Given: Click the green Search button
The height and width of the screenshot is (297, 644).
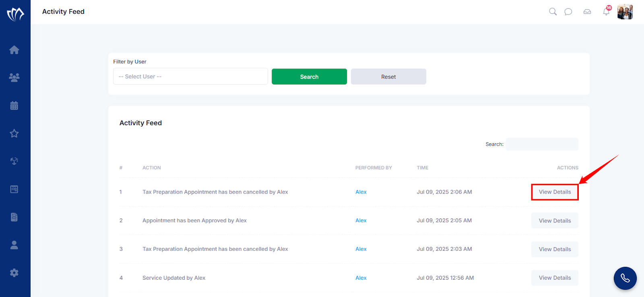Looking at the screenshot, I should (x=309, y=76).
